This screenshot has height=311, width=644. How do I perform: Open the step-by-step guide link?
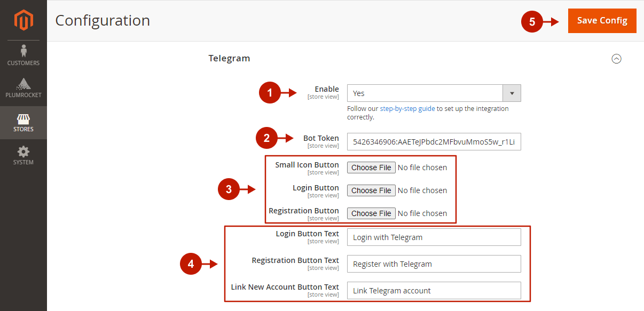(407, 108)
